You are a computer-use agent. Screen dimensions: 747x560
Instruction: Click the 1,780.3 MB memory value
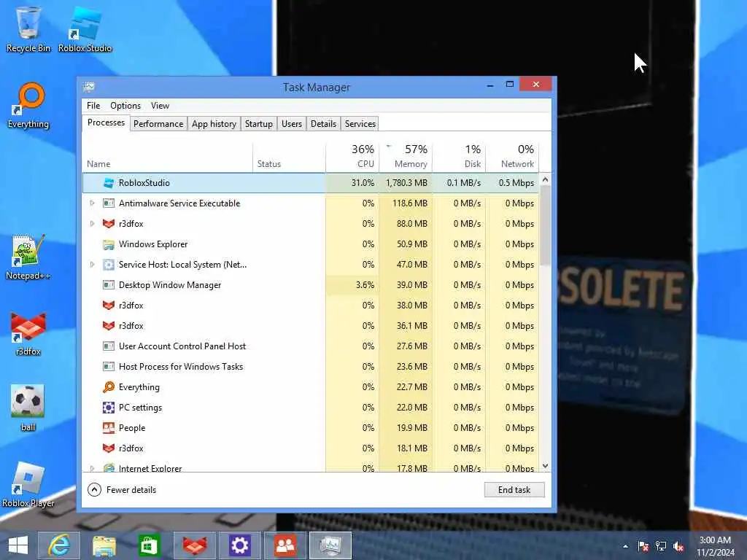click(406, 183)
